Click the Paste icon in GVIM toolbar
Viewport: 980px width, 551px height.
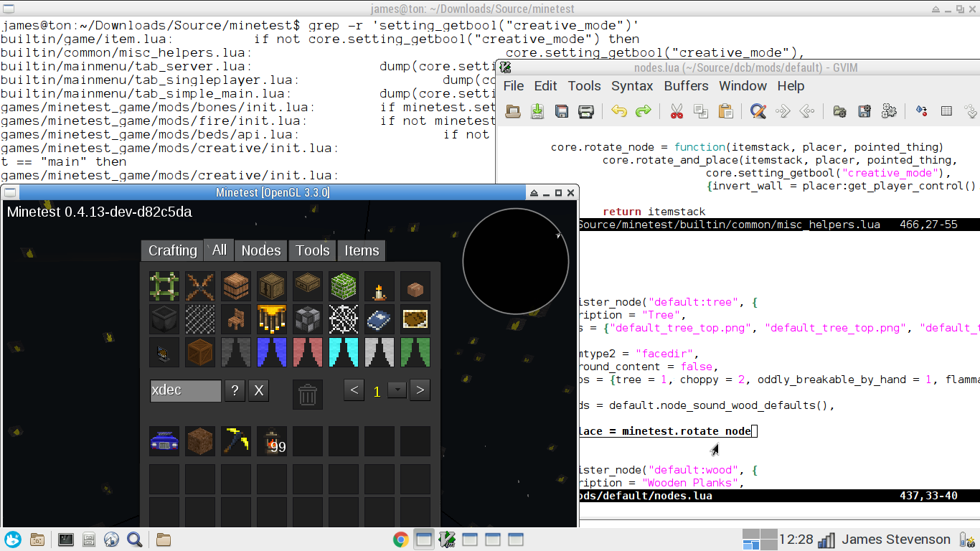(x=725, y=111)
